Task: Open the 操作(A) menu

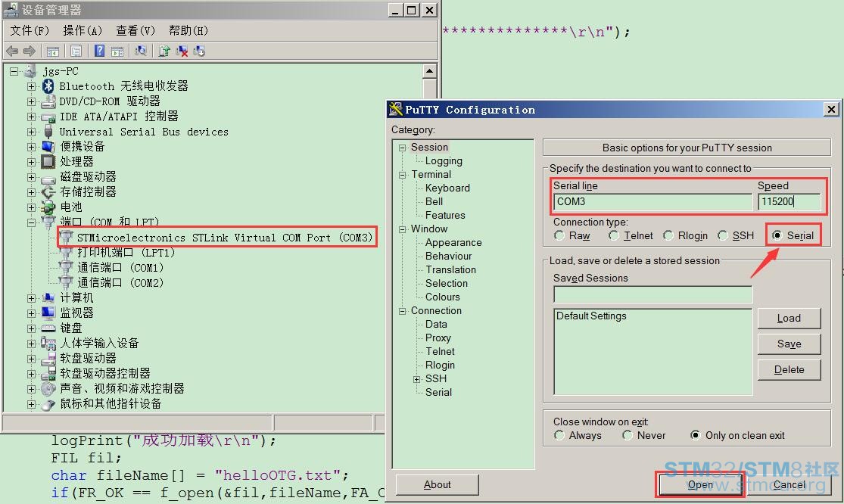Action: [83, 31]
